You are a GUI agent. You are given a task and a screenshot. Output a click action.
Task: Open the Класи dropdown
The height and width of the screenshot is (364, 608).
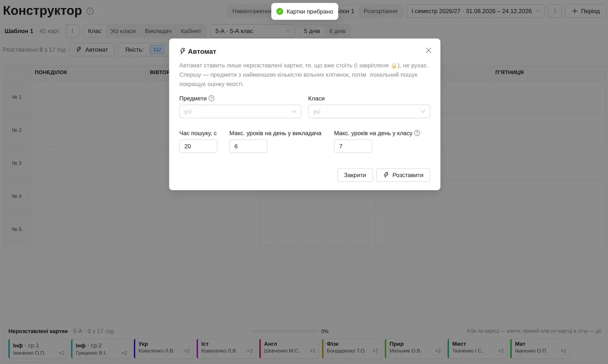click(369, 111)
